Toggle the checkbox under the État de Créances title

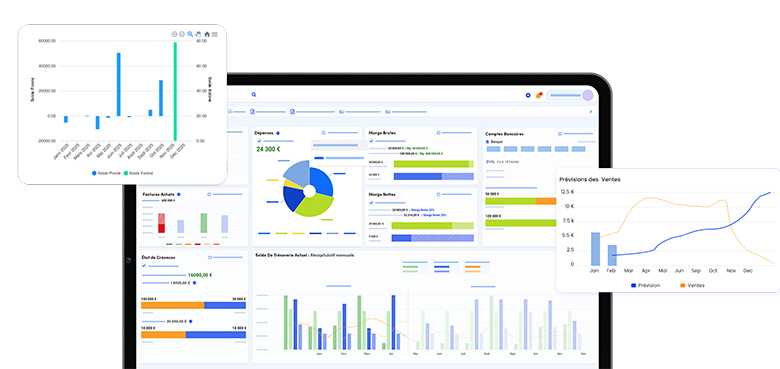point(144,266)
